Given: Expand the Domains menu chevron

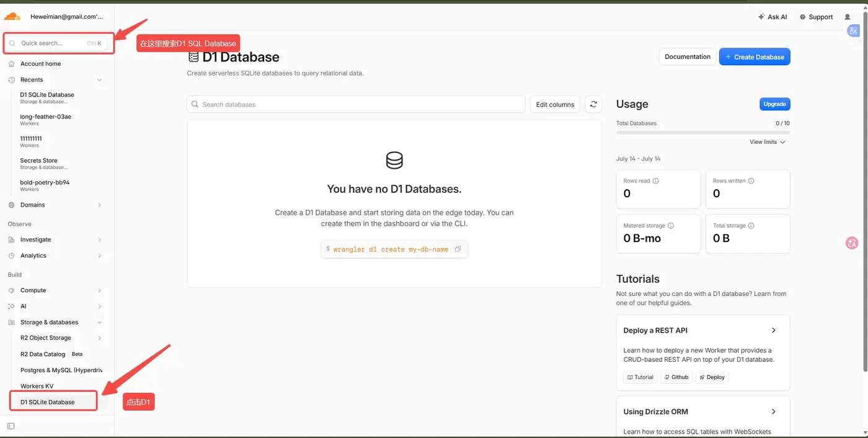Looking at the screenshot, I should coord(99,205).
